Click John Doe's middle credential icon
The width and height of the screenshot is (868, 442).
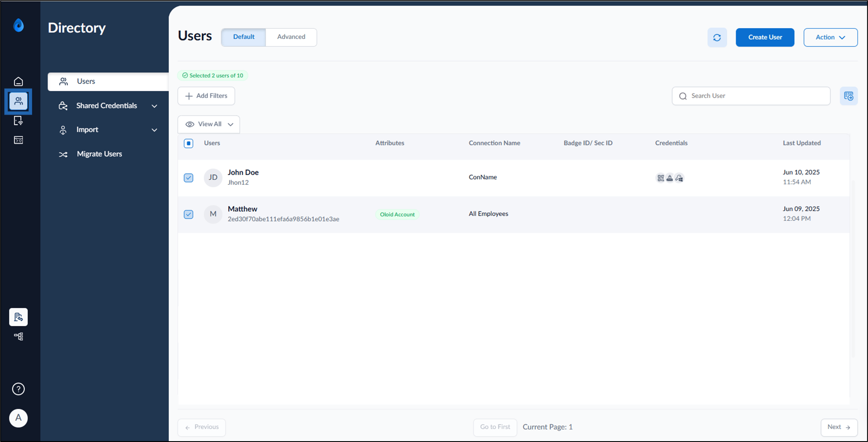tap(670, 178)
